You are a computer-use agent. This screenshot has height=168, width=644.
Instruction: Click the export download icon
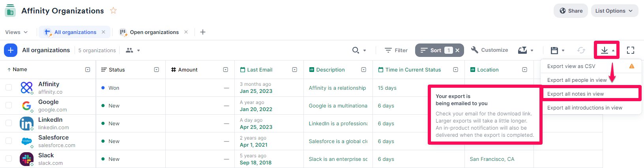(604, 50)
